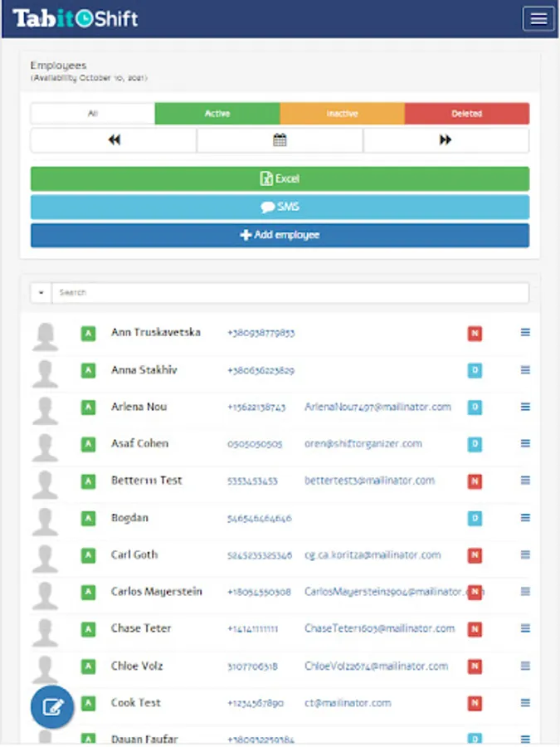The width and height of the screenshot is (560, 747).
Task: Click red N badge for Chase Teter
Action: pyautogui.click(x=475, y=629)
